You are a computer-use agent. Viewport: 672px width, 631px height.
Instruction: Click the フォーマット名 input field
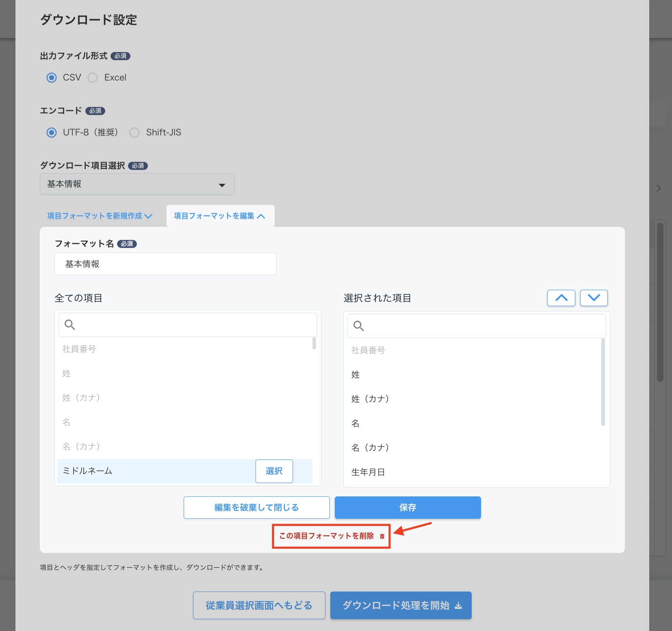tap(165, 264)
